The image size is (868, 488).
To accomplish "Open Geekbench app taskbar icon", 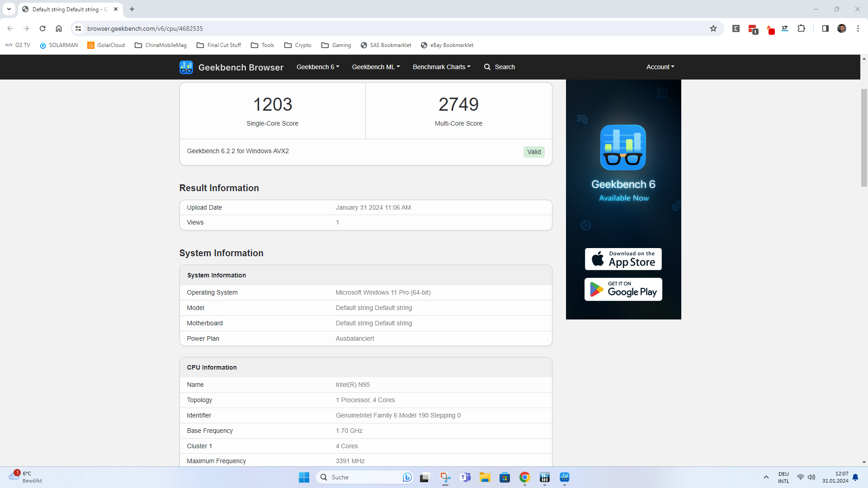I will point(564,477).
